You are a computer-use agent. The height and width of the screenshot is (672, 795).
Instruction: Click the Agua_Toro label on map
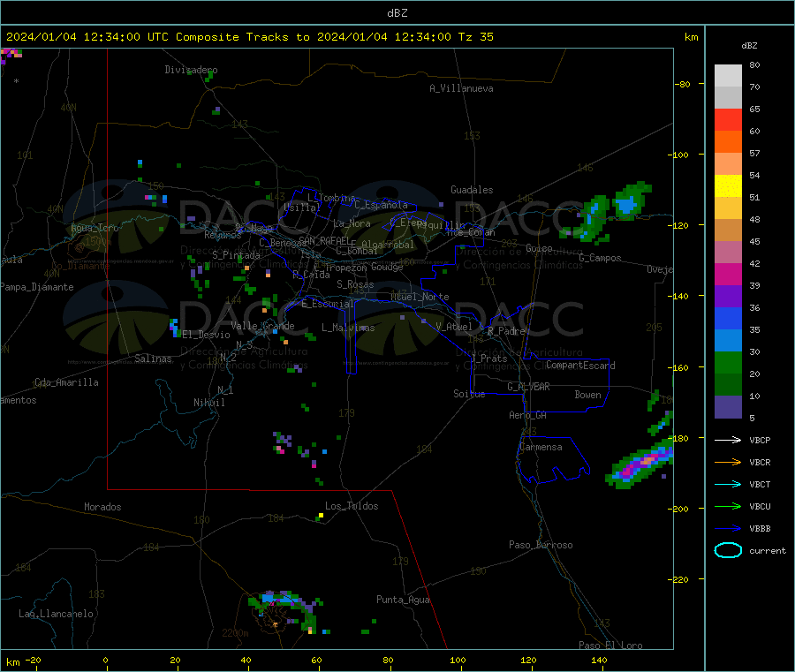point(95,228)
